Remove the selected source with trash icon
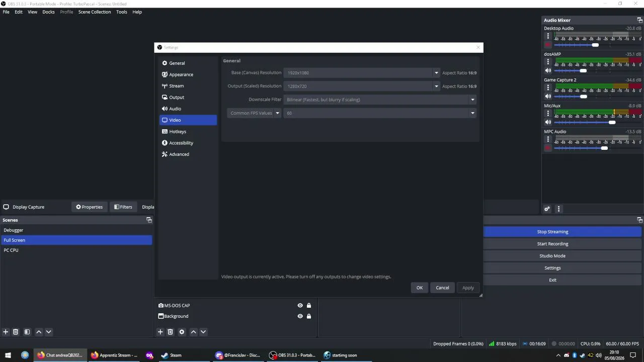 170,332
